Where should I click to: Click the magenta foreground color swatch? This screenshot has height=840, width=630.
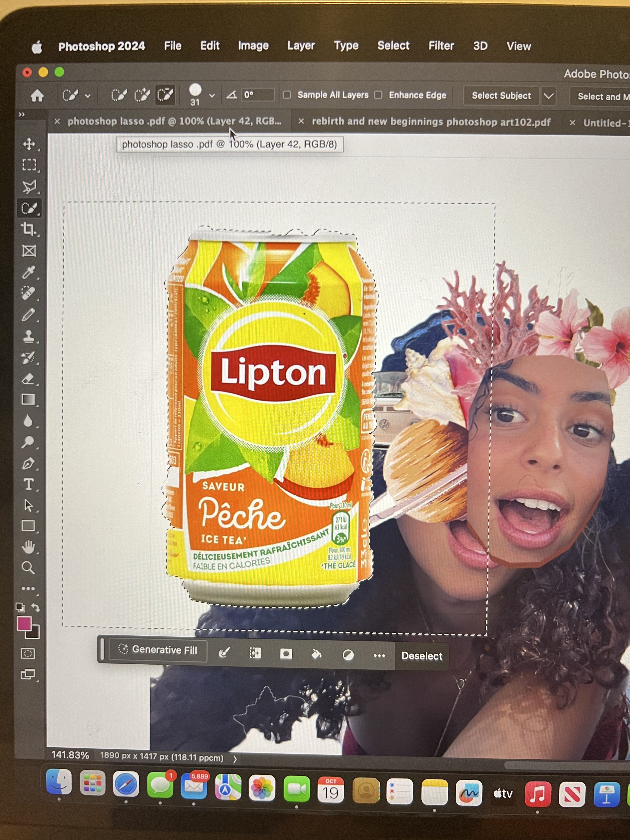(24, 623)
